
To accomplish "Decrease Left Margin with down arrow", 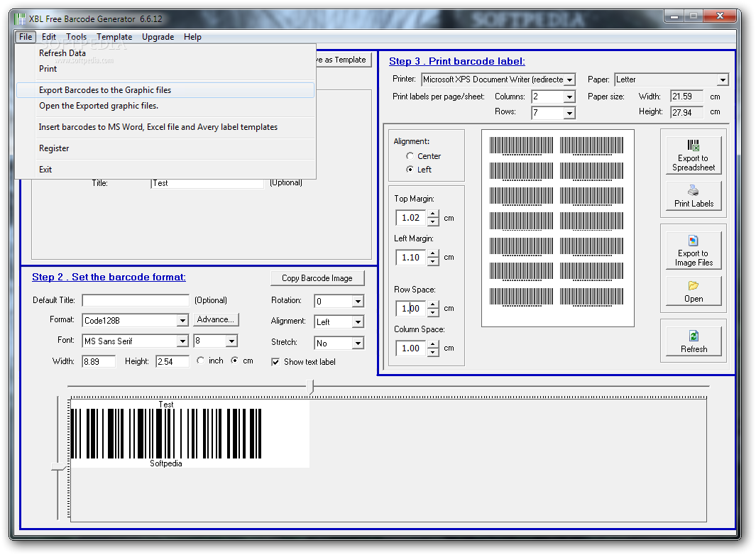I will pyautogui.click(x=433, y=261).
